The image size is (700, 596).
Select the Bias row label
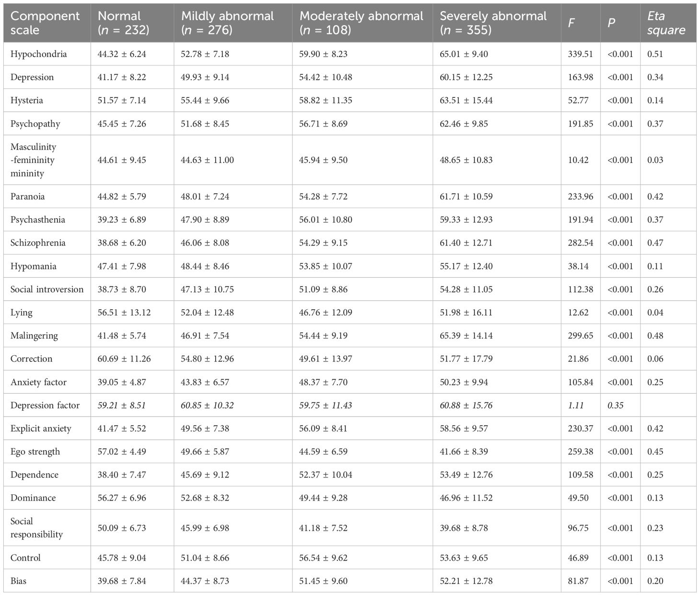19,581
